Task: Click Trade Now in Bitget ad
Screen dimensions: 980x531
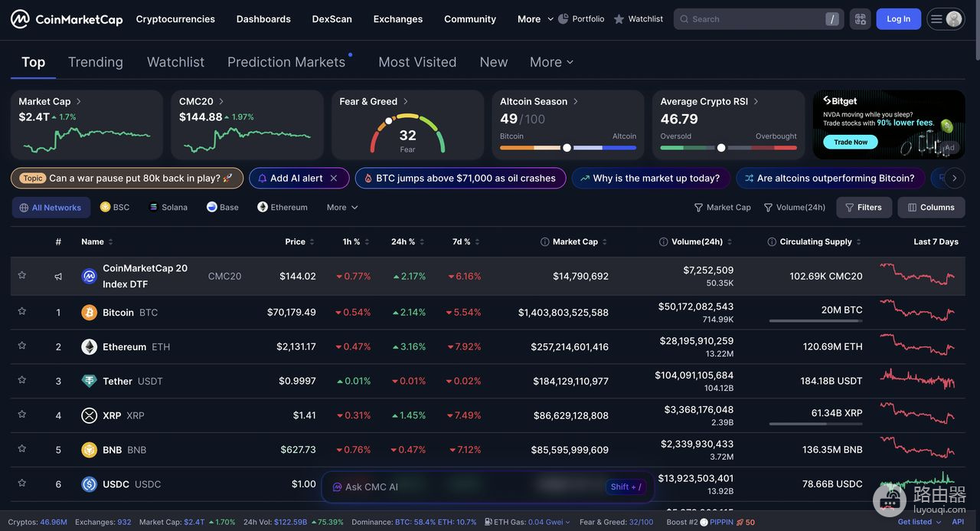Action: click(x=851, y=142)
